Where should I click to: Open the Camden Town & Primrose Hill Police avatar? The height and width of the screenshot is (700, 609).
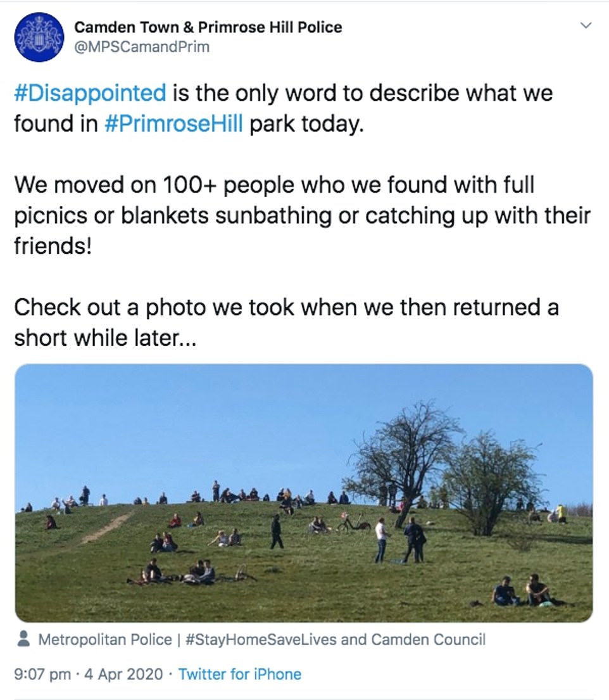tap(39, 37)
